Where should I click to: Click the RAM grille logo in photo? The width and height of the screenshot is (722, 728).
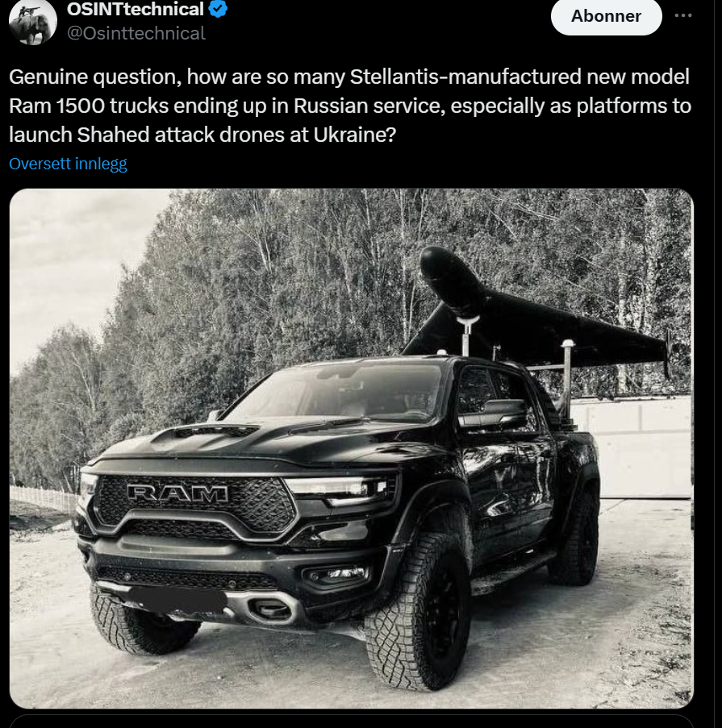click(x=177, y=493)
